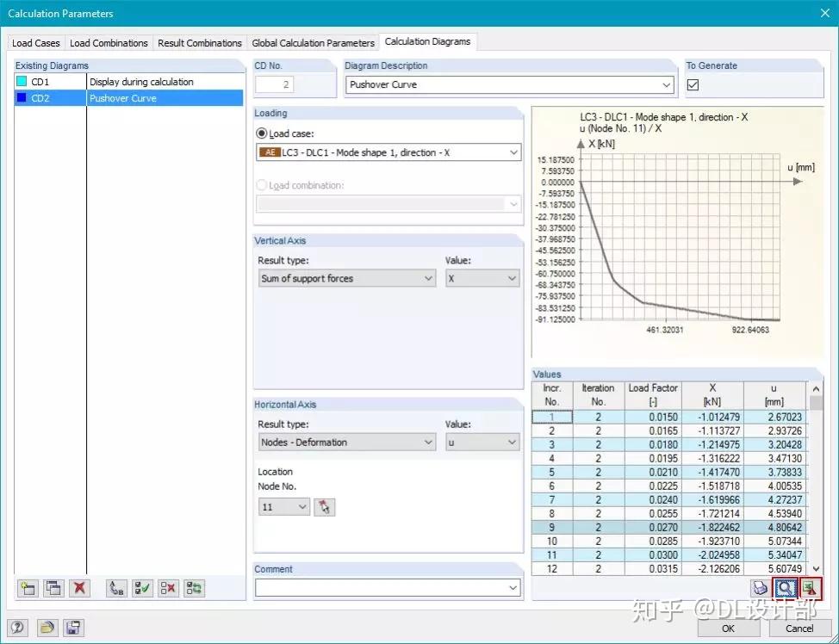Click the open folder icon at the dialog bottom

click(x=47, y=627)
